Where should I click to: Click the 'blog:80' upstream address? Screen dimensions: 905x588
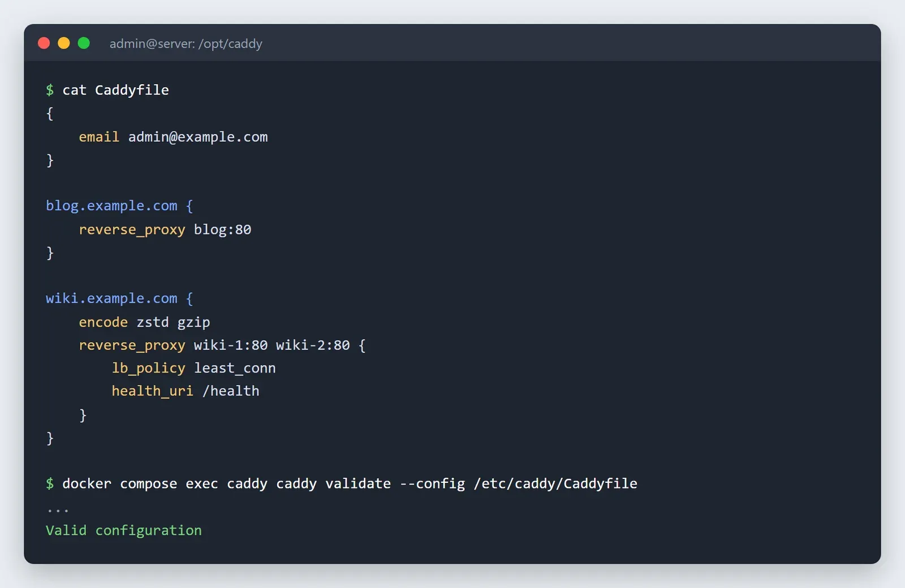pos(222,230)
